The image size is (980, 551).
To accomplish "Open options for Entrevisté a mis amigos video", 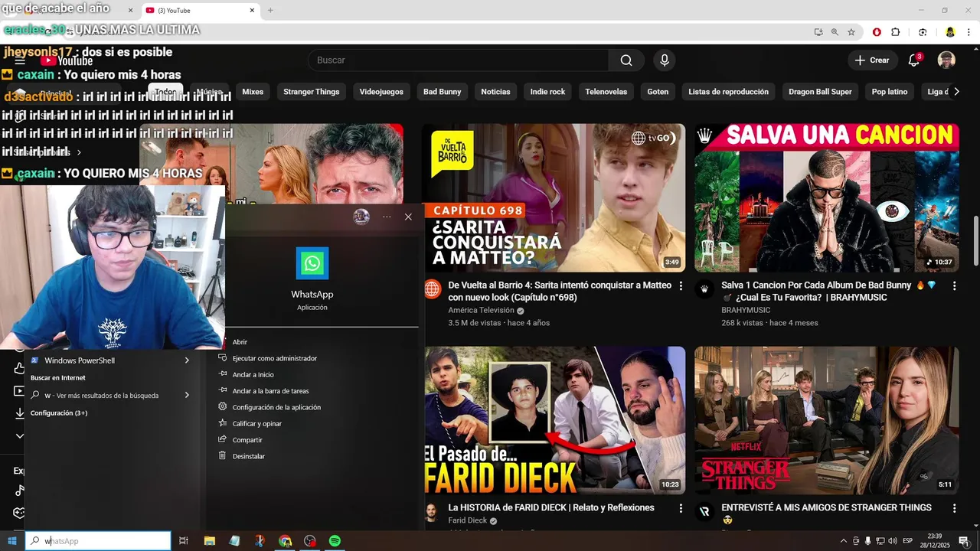I will coord(954,508).
